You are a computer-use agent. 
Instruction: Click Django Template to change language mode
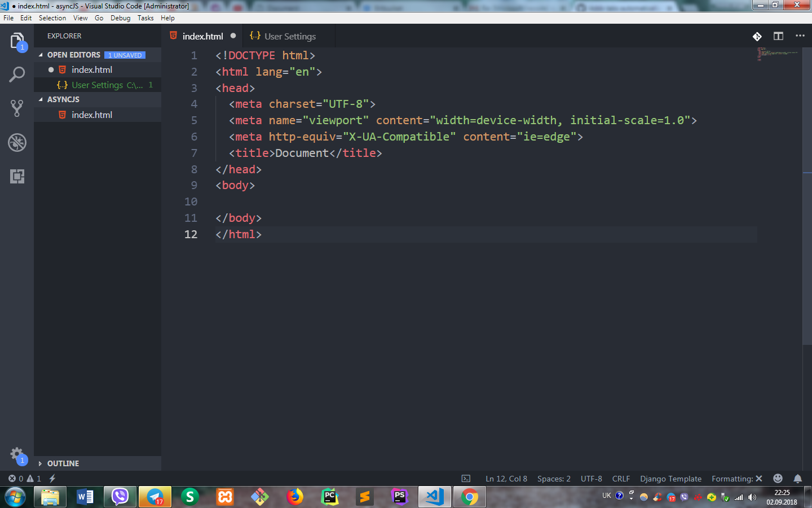(670, 478)
